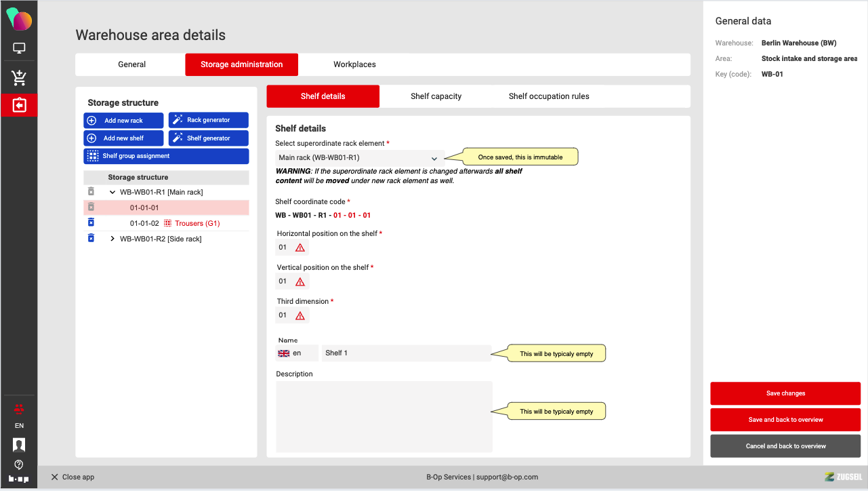Select shelf 01-01-01 in storage tree
Image resolution: width=868 pixels, height=491 pixels.
tap(144, 208)
